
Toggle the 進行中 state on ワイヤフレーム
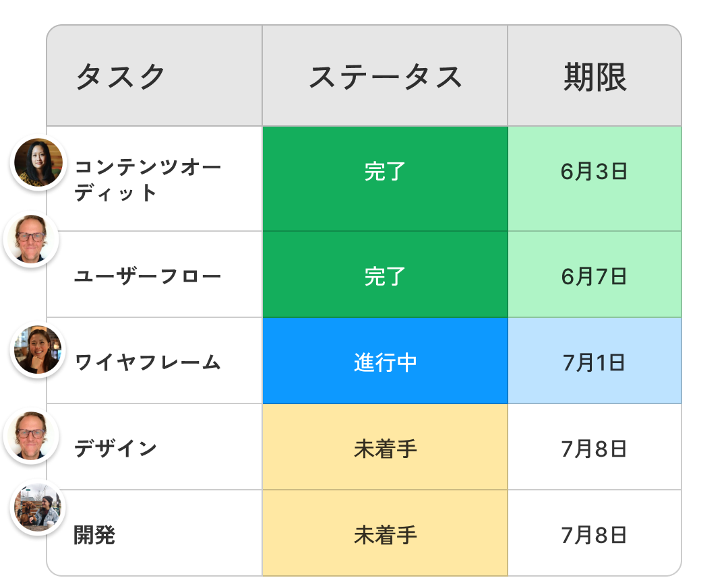(x=385, y=360)
